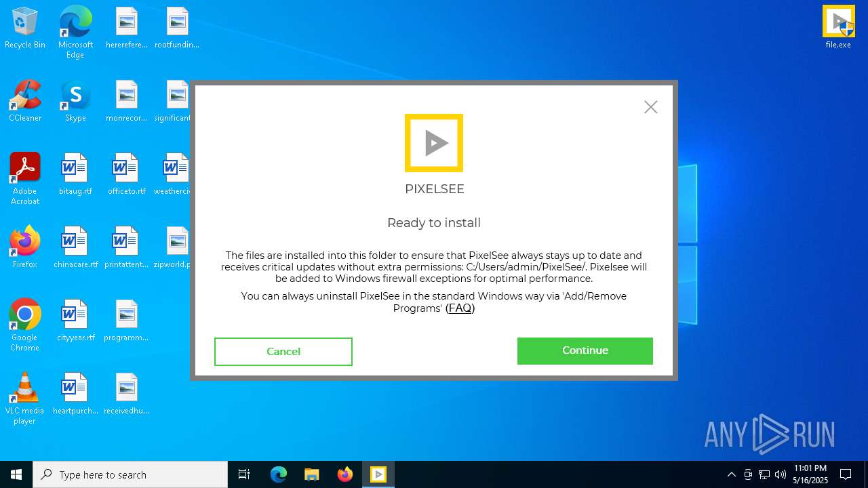The image size is (868, 488).
Task: Open the Windows Start menu
Action: pyautogui.click(x=16, y=474)
